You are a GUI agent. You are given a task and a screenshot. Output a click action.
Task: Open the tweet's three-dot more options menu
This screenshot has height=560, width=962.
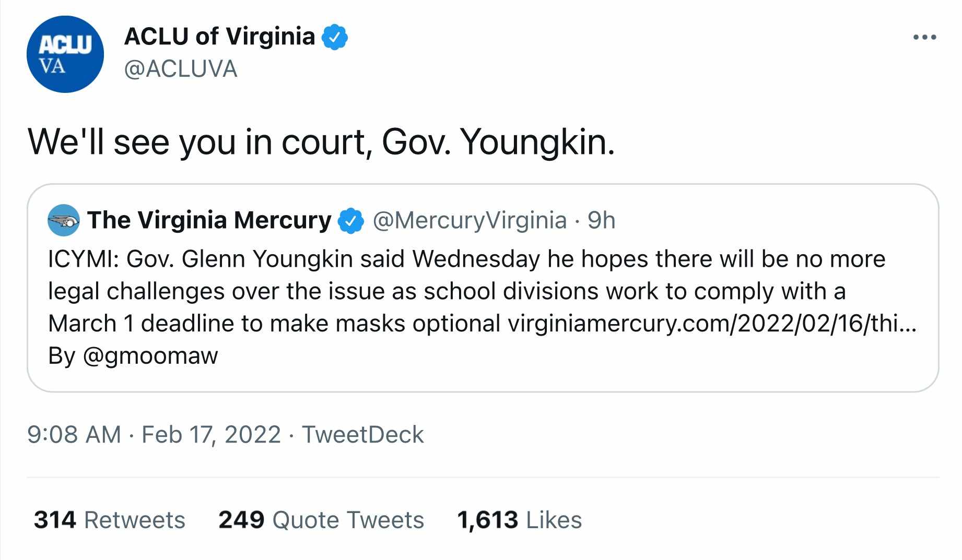click(924, 38)
